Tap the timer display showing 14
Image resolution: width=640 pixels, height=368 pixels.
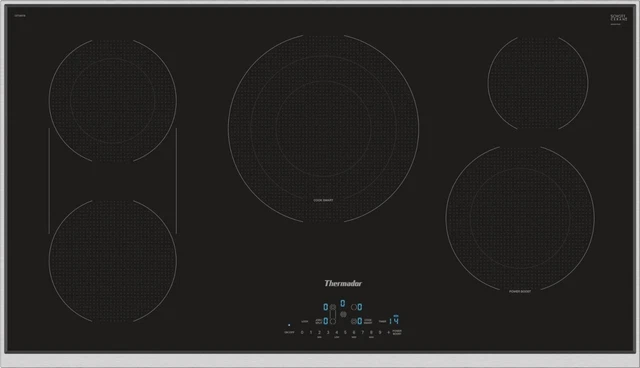394,320
